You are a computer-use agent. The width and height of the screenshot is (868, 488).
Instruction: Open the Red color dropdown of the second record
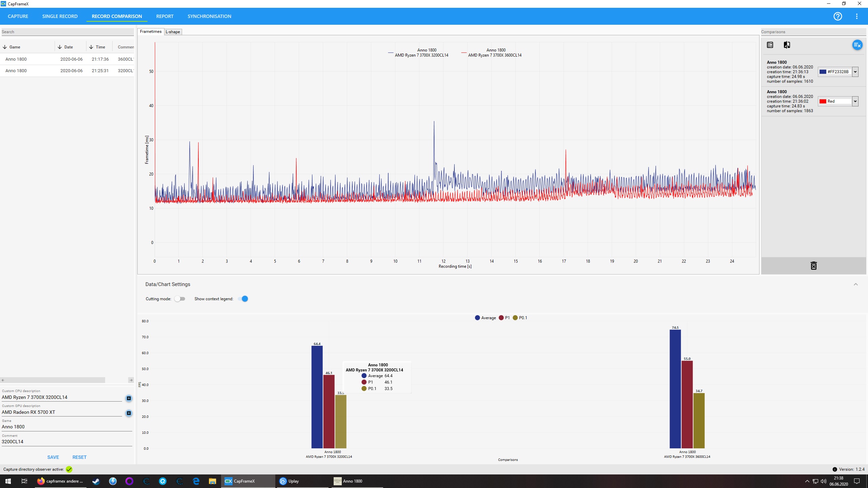(855, 101)
